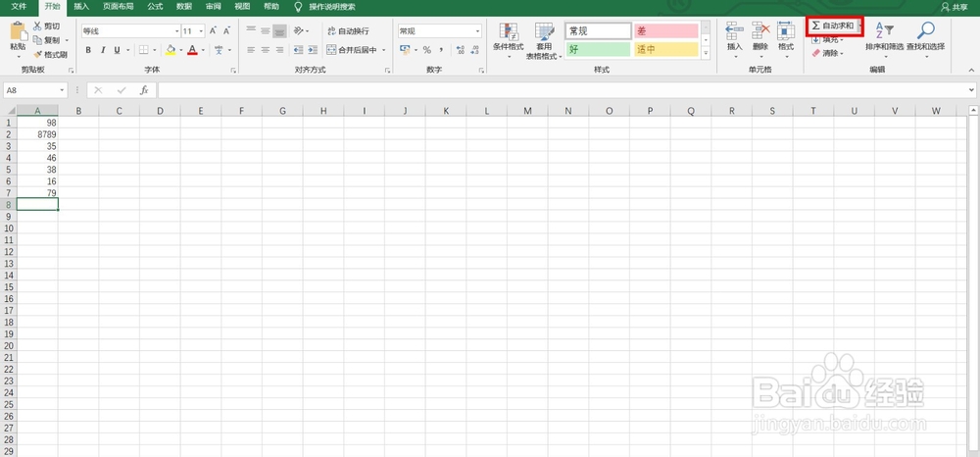
Task: Open the Font group dialog launcher
Action: (x=233, y=70)
